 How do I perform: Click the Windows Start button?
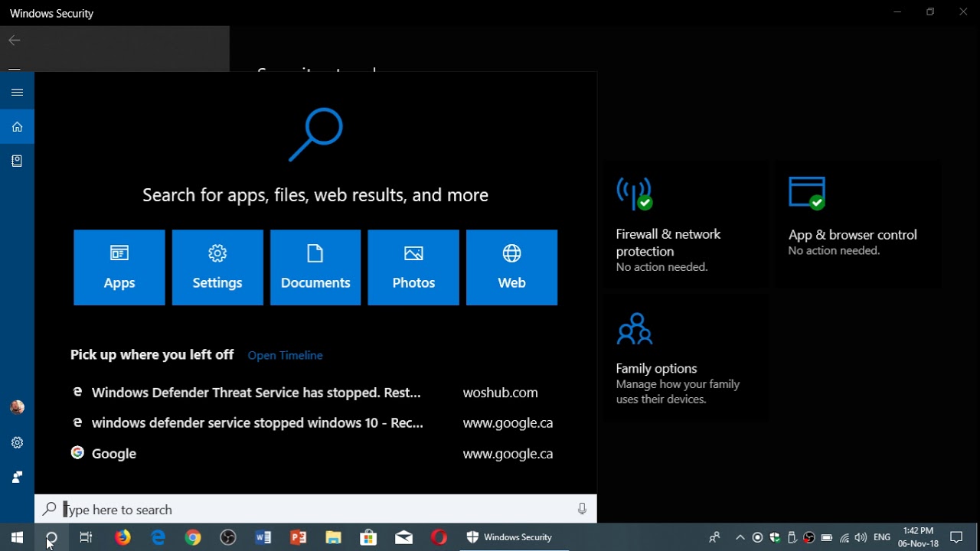click(17, 537)
